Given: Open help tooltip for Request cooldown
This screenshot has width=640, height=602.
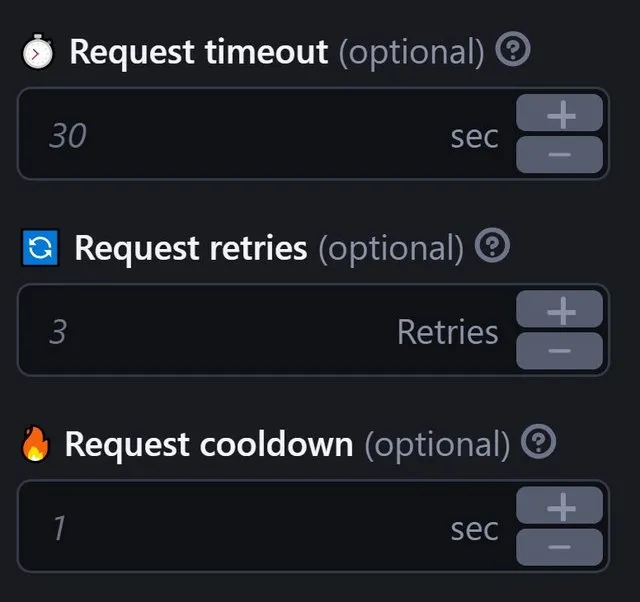Looking at the screenshot, I should tap(538, 441).
